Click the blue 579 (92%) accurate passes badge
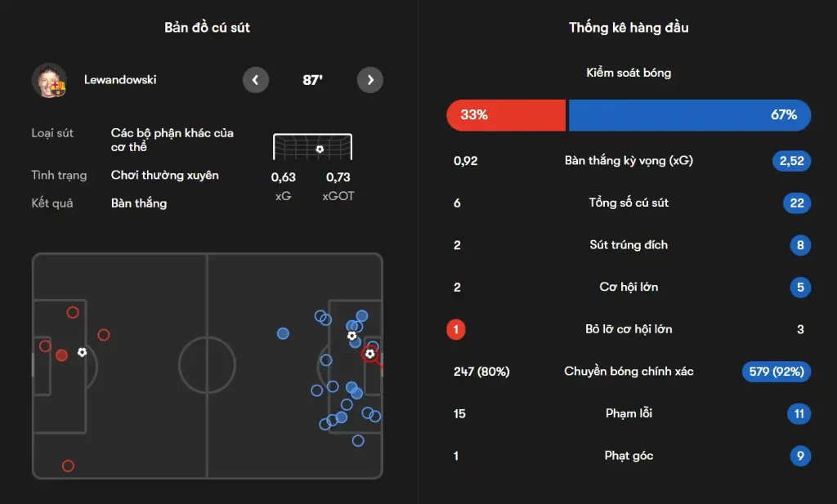This screenshot has width=837, height=504. pyautogui.click(x=776, y=372)
